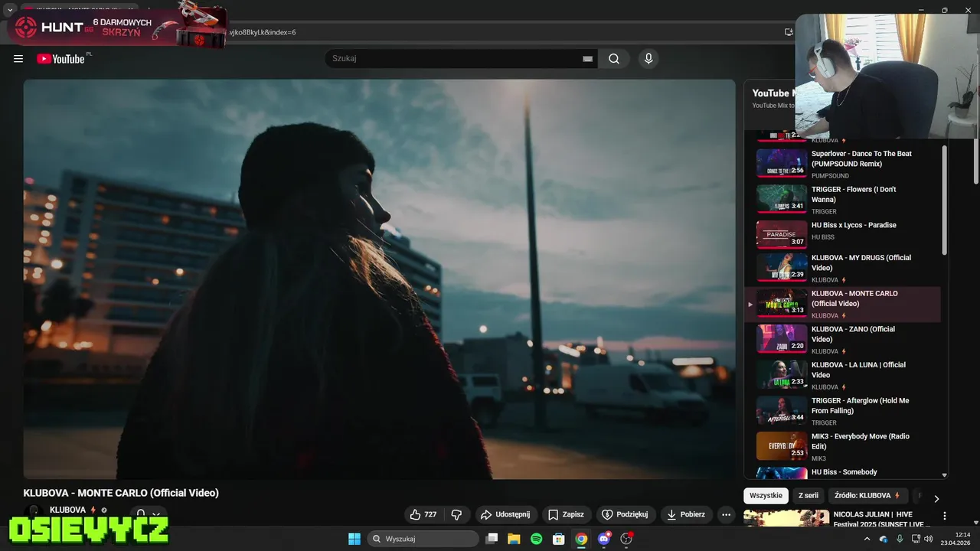Play KLUBOVA - LA LUNA | Official Video
This screenshot has width=980, height=551.
coord(842,375)
